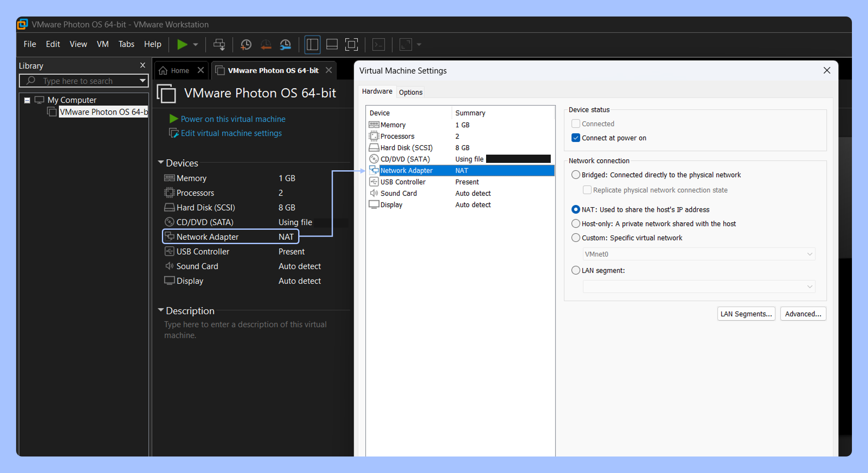Click Power on this virtual machine link
Screen dimensions: 868x473
(233, 119)
